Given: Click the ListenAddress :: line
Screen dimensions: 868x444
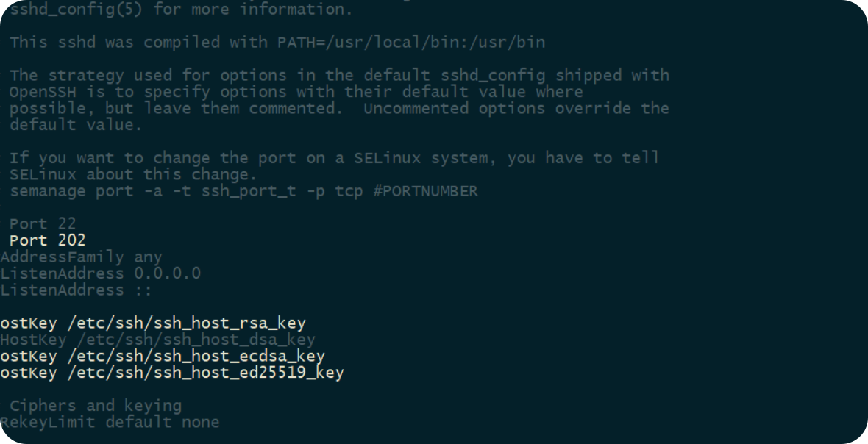Looking at the screenshot, I should pyautogui.click(x=76, y=290).
